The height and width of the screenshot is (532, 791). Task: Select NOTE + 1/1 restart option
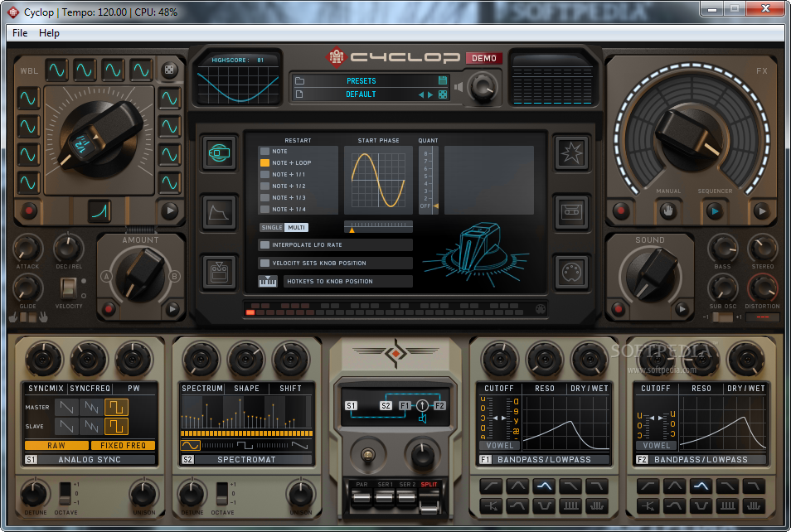264,175
